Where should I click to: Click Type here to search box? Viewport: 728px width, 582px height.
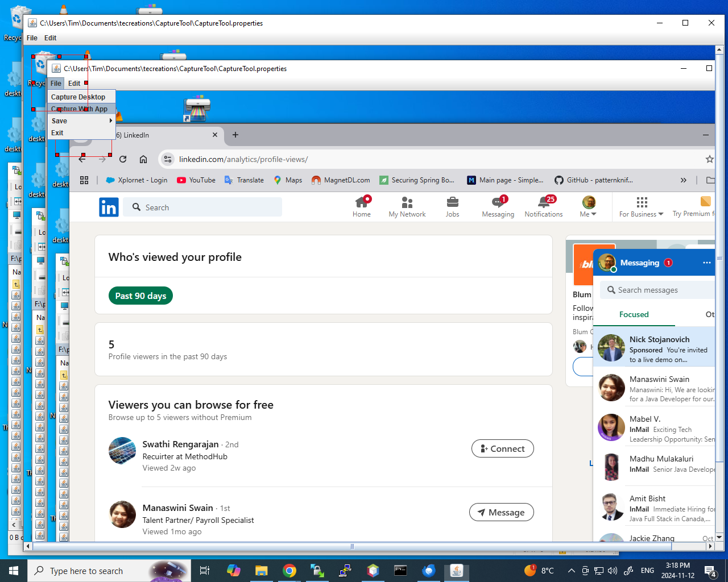(108, 571)
